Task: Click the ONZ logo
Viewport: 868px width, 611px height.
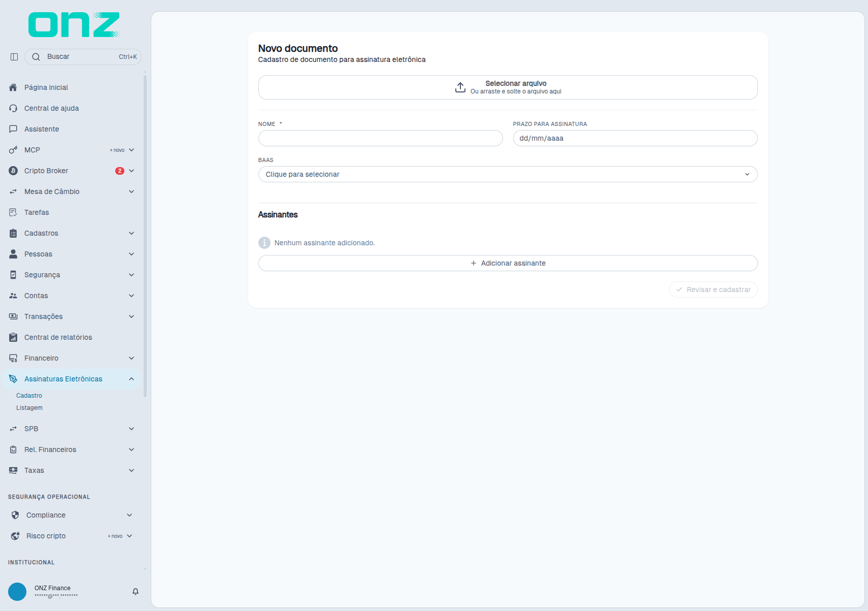Action: point(74,25)
